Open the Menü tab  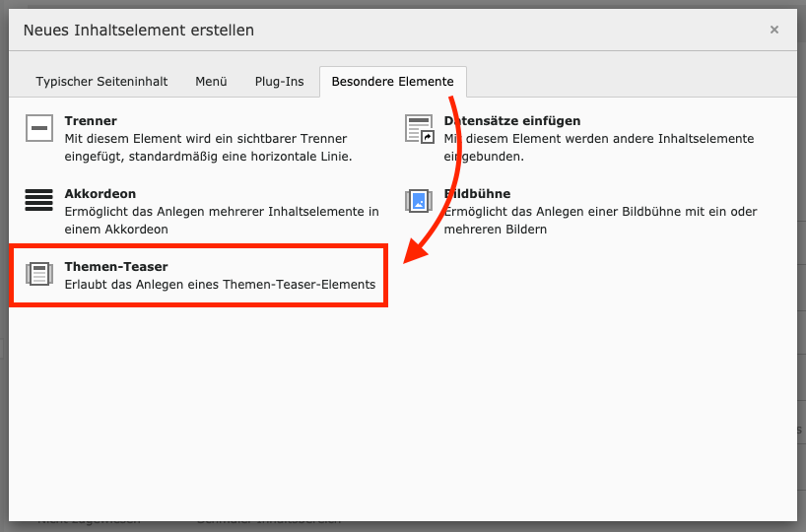[211, 82]
